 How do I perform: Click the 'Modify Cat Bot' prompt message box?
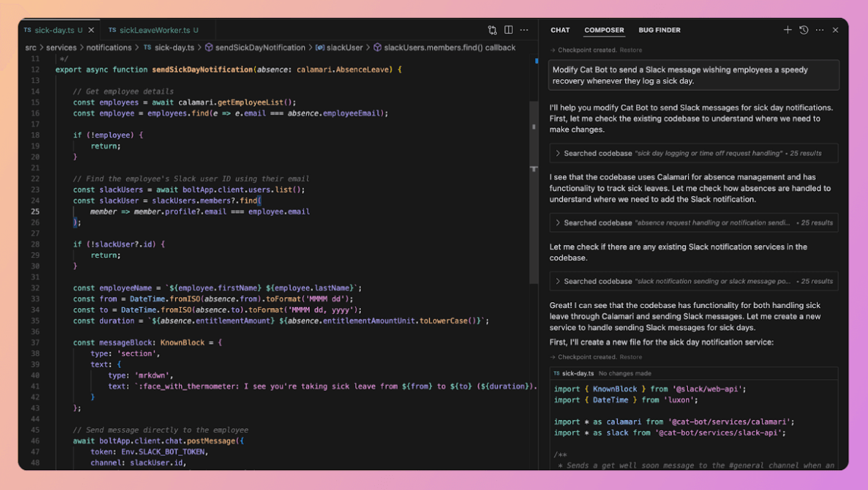693,75
